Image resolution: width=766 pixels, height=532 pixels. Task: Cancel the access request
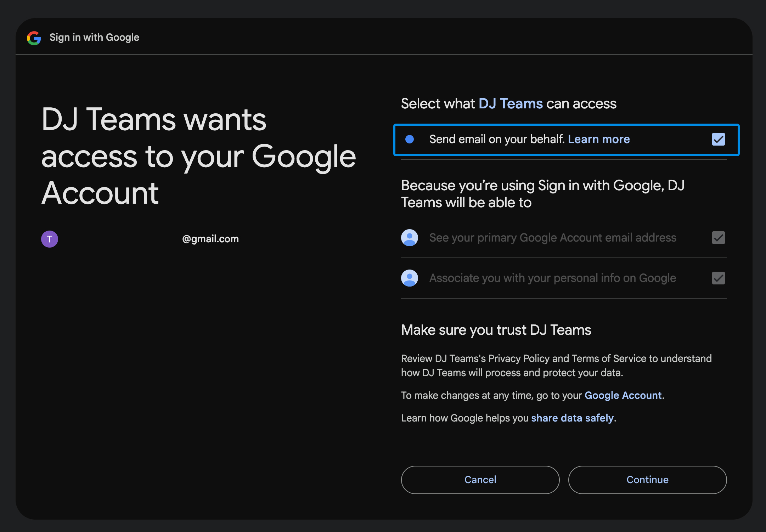[480, 480]
